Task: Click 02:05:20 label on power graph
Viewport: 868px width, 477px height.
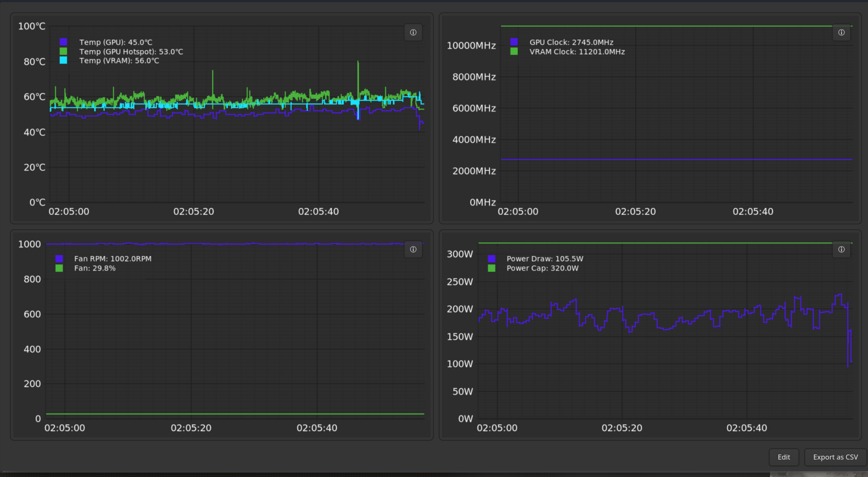Action: point(622,428)
